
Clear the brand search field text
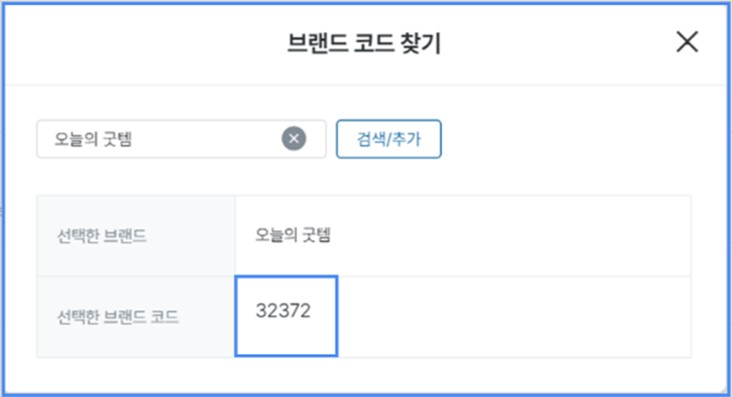click(x=294, y=139)
